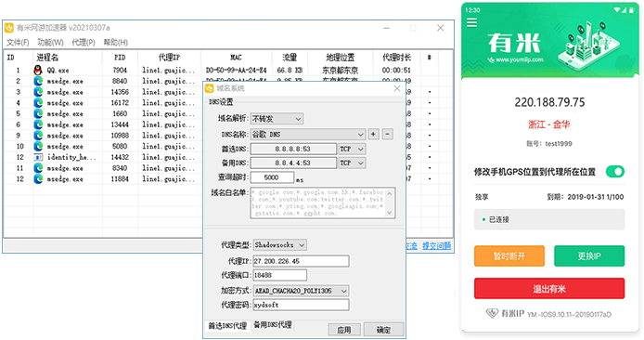Image resolution: width=644 pixels, height=340 pixels.
Task: Sort by MAC column header
Action: [x=236, y=58]
